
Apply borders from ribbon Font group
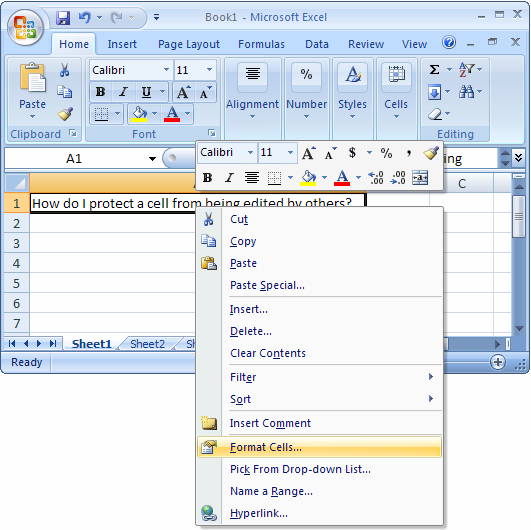pos(101,114)
